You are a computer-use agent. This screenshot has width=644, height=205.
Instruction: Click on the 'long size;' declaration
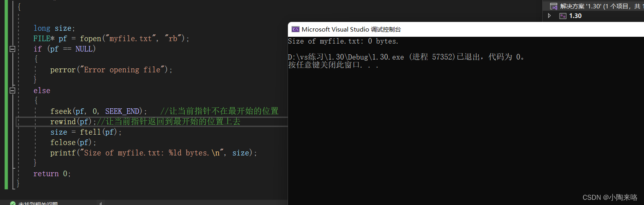(x=54, y=28)
